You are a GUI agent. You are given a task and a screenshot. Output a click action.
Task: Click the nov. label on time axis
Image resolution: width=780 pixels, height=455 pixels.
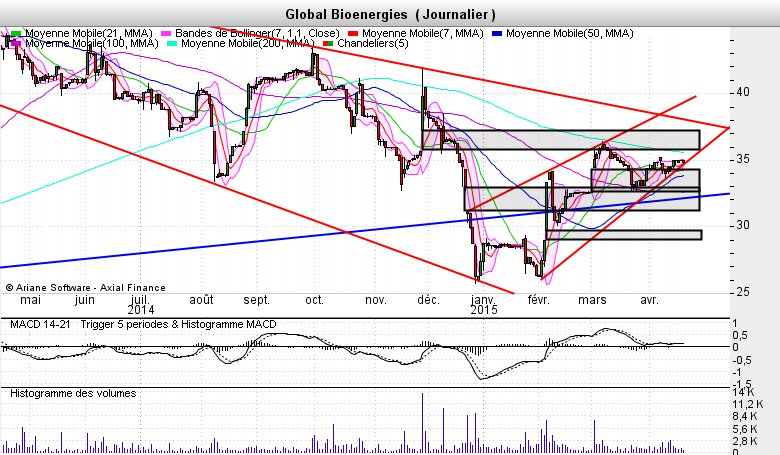(x=376, y=300)
